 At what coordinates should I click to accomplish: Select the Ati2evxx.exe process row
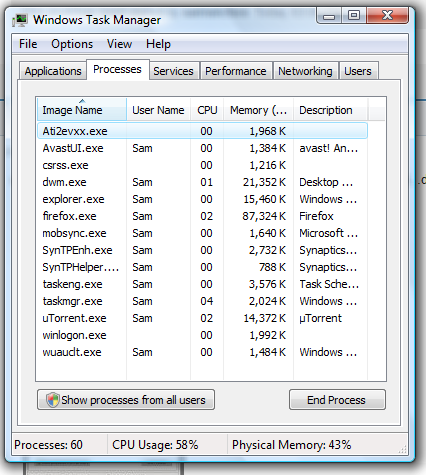[x=202, y=131]
